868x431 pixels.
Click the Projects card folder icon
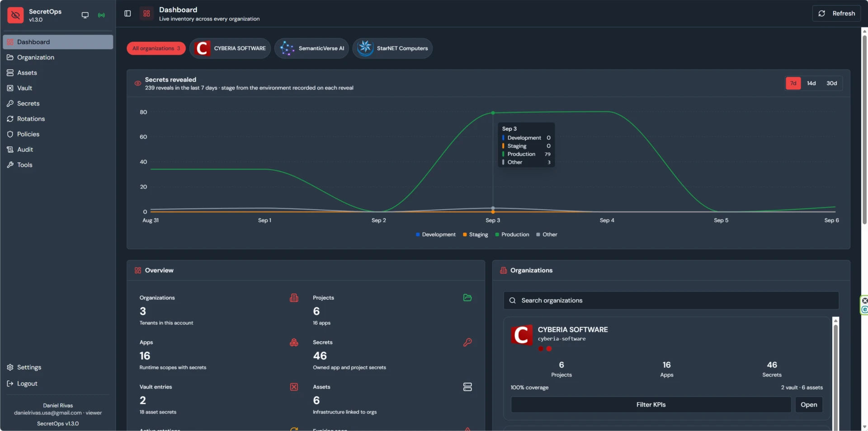tap(467, 298)
